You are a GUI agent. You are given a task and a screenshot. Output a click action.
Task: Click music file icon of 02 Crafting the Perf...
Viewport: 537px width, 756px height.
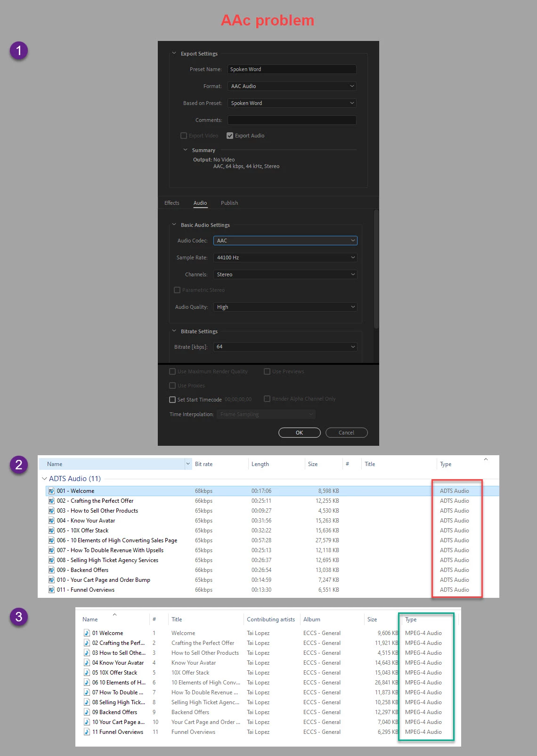point(87,643)
